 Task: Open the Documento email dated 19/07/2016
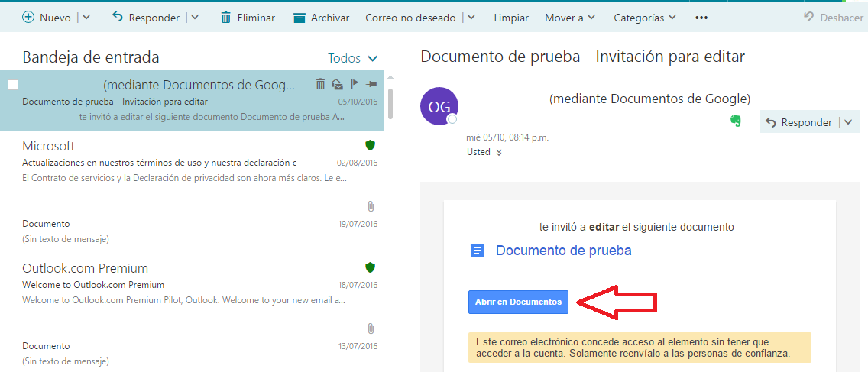(x=192, y=223)
